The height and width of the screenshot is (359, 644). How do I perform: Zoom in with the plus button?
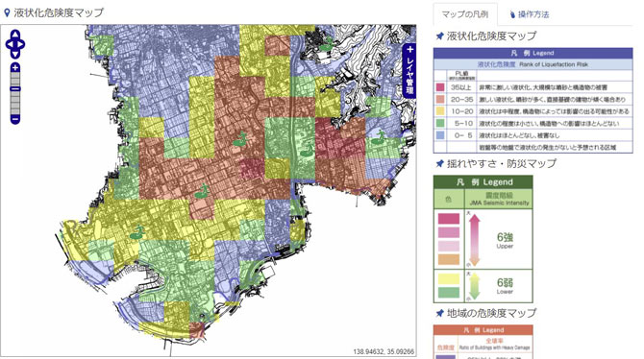(15, 68)
